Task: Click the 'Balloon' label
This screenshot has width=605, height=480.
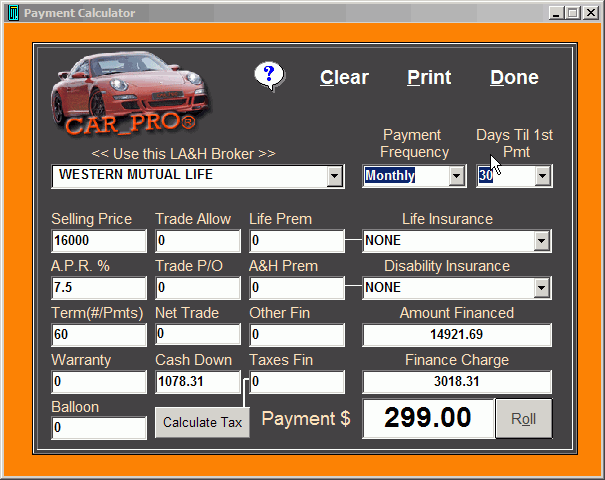Action: [75, 407]
